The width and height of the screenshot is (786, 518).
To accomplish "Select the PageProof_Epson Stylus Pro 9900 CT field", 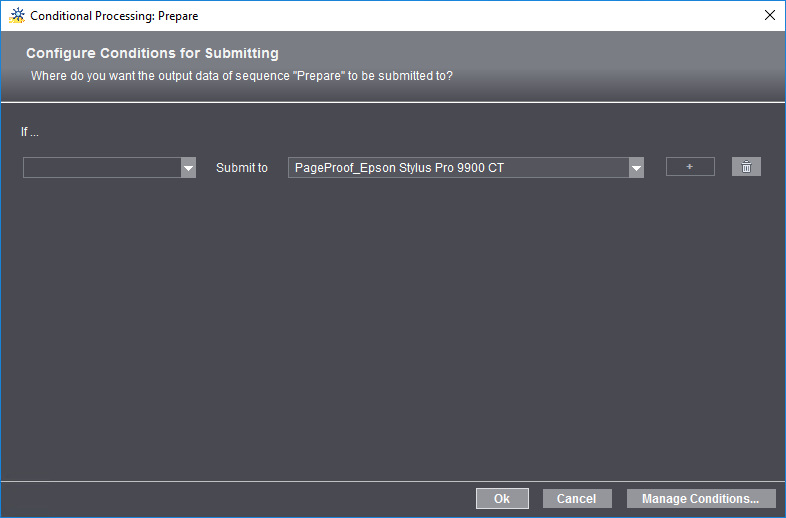I will click(x=458, y=168).
